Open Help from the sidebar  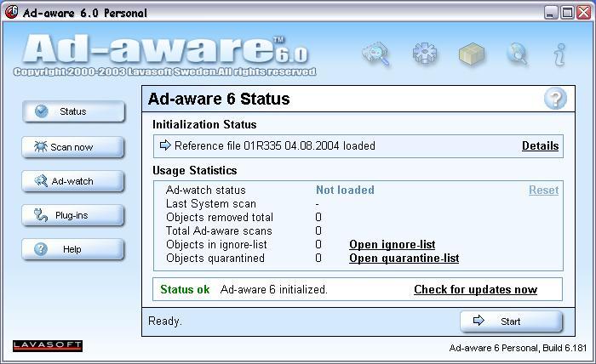tap(73, 249)
